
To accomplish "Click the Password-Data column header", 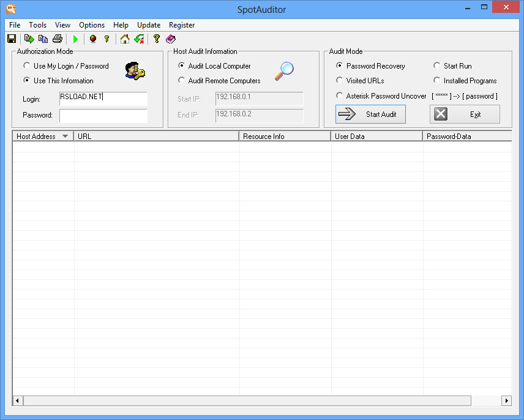I will (468, 137).
